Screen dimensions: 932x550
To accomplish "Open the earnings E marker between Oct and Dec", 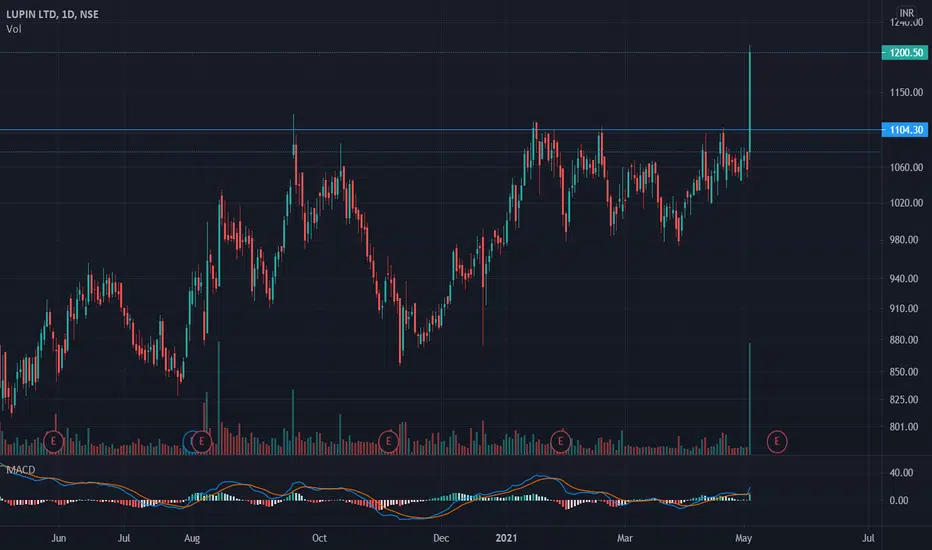I will coord(388,442).
